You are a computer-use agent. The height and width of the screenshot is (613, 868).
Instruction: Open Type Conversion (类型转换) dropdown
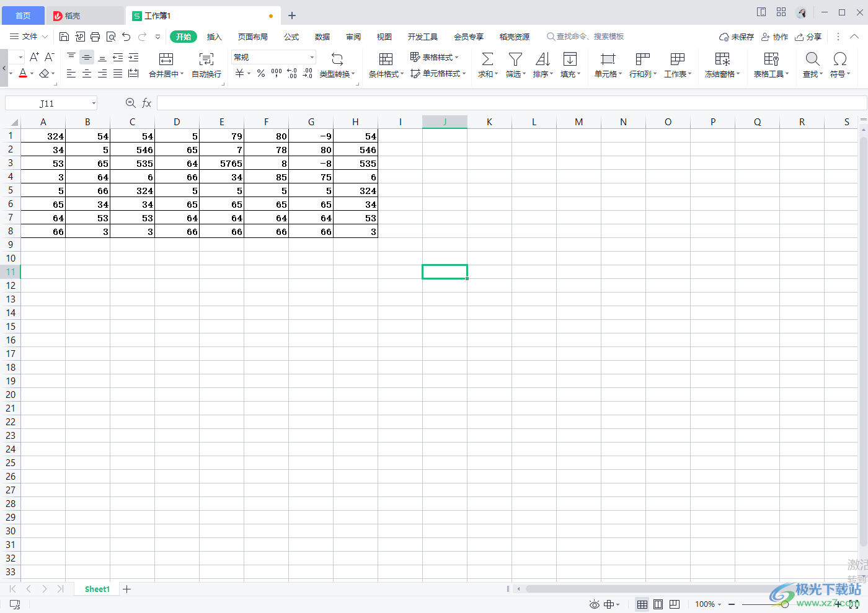click(x=337, y=74)
